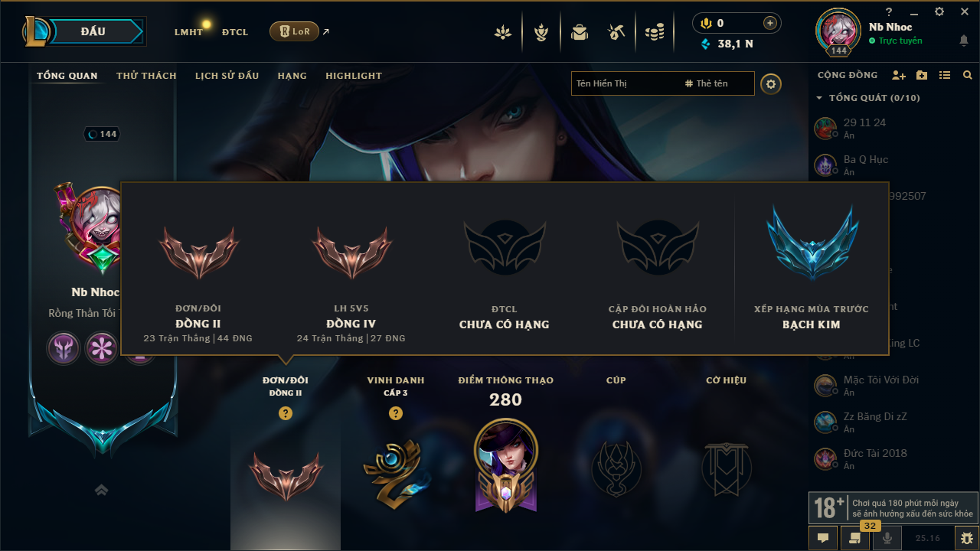Open the Collection backpack icon
The height and width of the screenshot is (551, 980).
pos(580,32)
